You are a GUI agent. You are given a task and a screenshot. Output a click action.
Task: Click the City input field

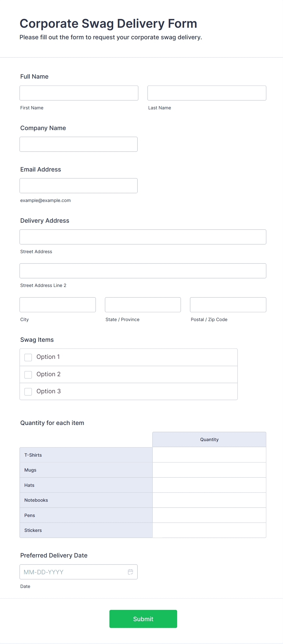(x=58, y=305)
